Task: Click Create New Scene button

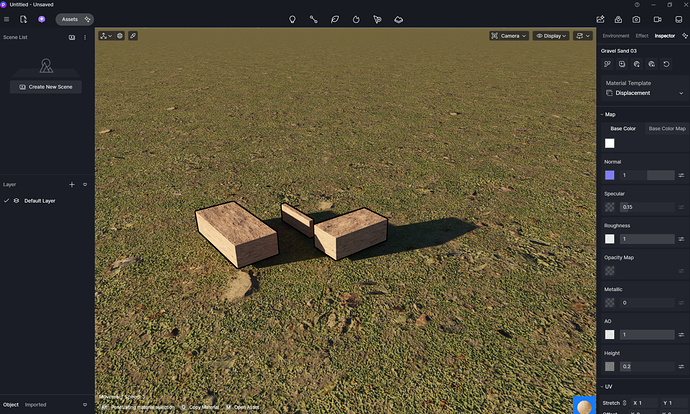Action: point(46,87)
